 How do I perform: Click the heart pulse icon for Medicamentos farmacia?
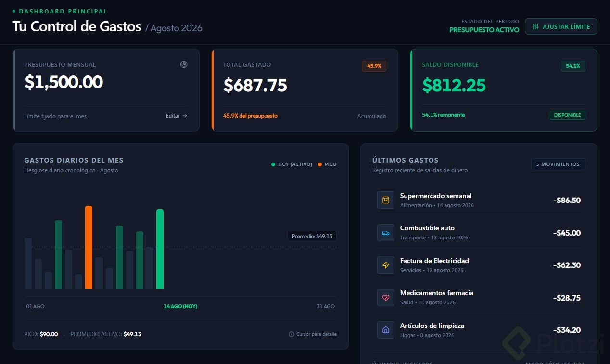coord(386,298)
